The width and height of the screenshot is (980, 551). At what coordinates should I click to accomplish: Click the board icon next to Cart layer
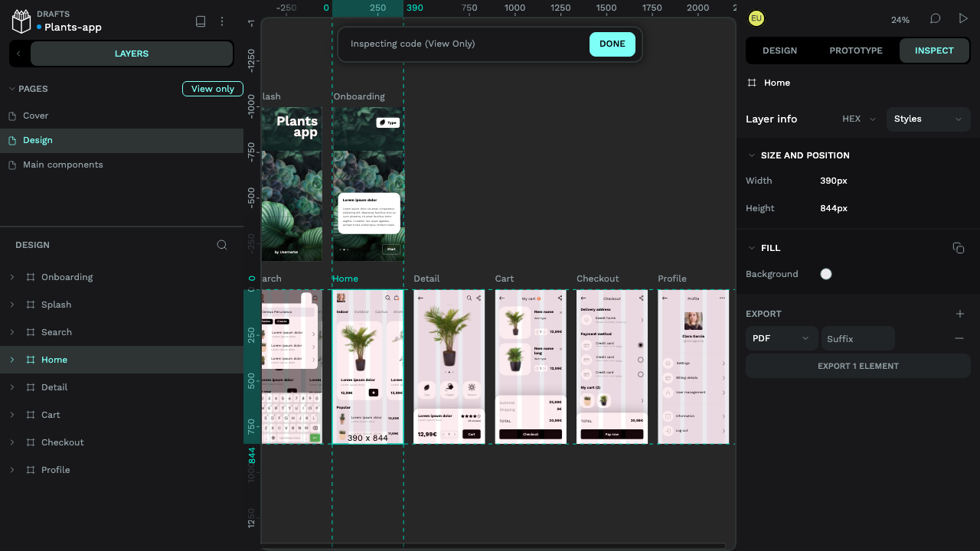pyautogui.click(x=31, y=415)
